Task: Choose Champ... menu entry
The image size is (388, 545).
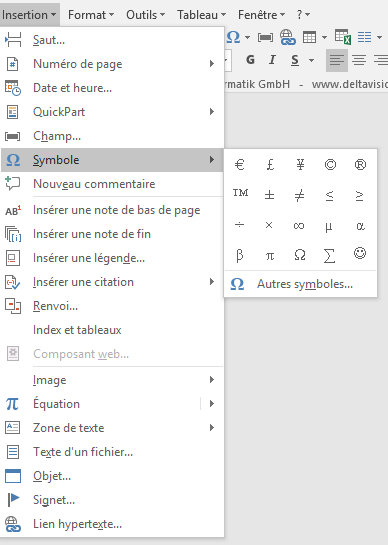Action: coord(112,136)
